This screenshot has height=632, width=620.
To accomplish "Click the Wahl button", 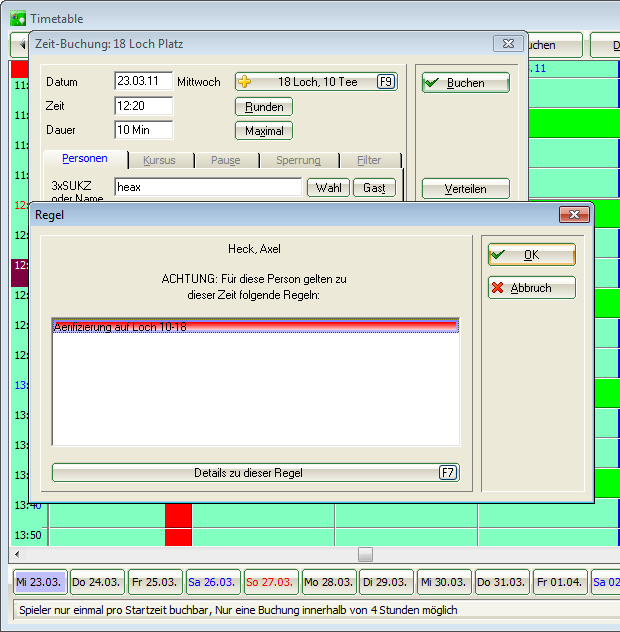I will click(x=327, y=188).
